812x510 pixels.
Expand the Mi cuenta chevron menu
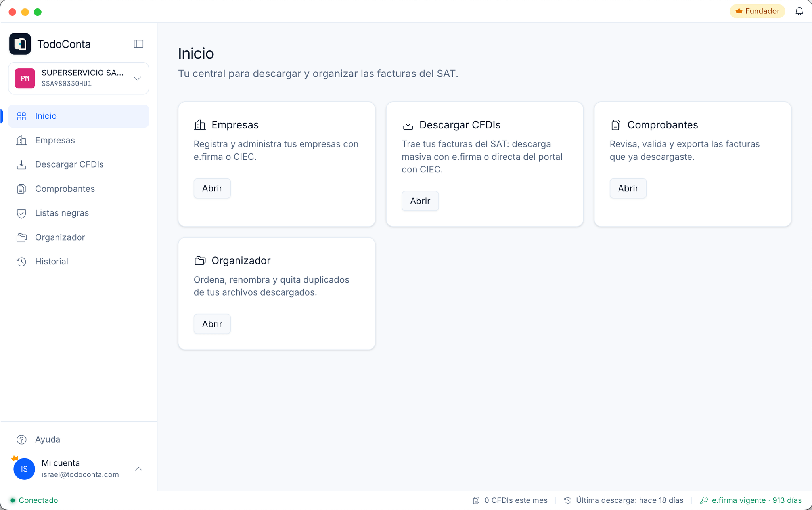pos(138,469)
